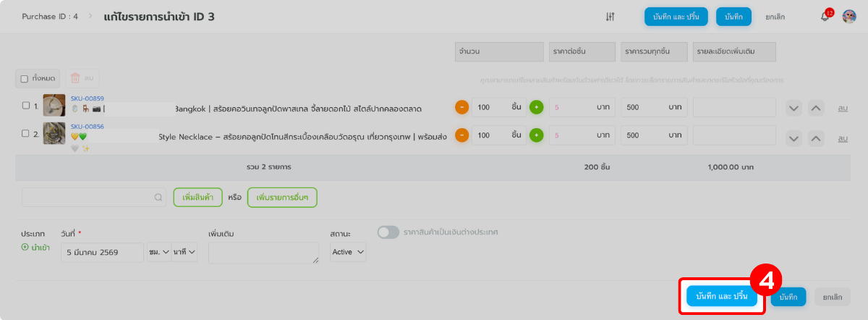The width and height of the screenshot is (868, 320).
Task: Increase quantity for item SKU-00856
Action: [x=536, y=135]
